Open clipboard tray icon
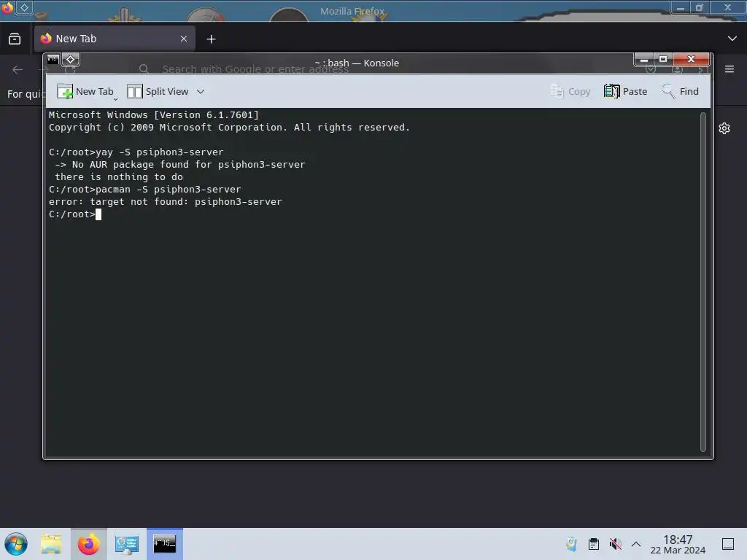747x560 pixels. pos(594,544)
